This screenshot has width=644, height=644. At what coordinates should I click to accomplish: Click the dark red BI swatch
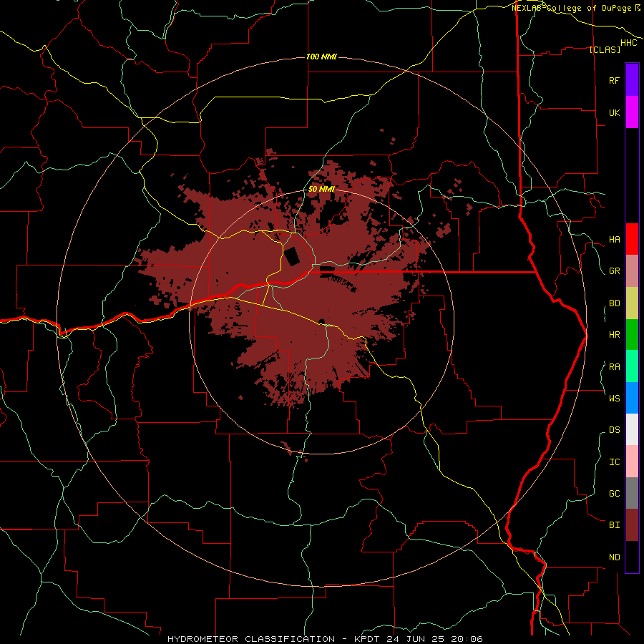click(x=632, y=525)
